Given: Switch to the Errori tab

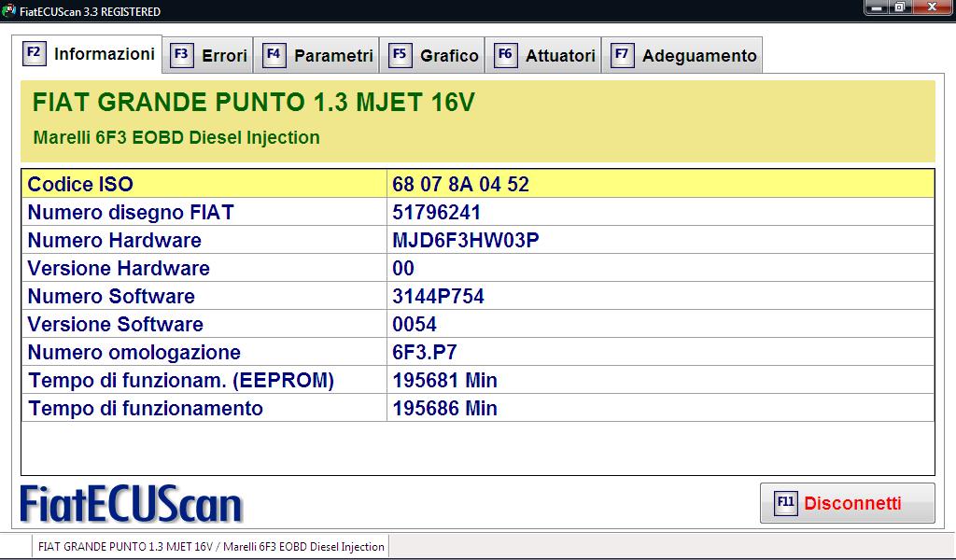Looking at the screenshot, I should tap(208, 55).
